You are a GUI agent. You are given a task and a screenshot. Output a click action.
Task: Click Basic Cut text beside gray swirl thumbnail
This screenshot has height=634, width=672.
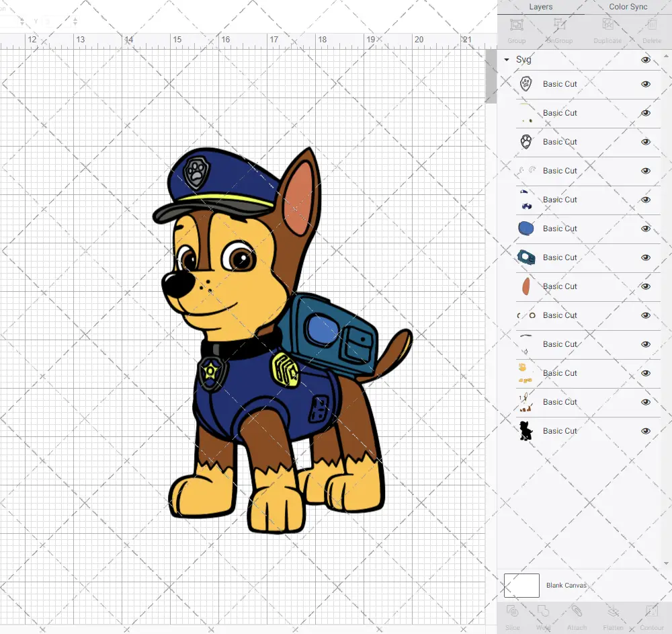pos(560,171)
